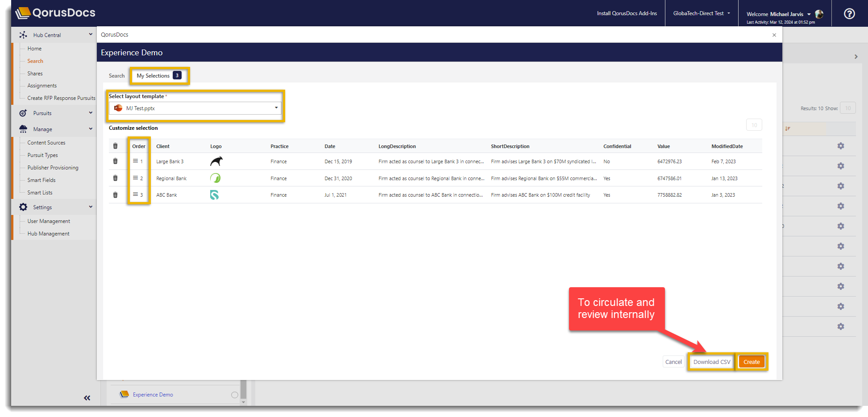Click the PowerPoint icon in template selector
The height and width of the screenshot is (417, 868).
coord(118,108)
